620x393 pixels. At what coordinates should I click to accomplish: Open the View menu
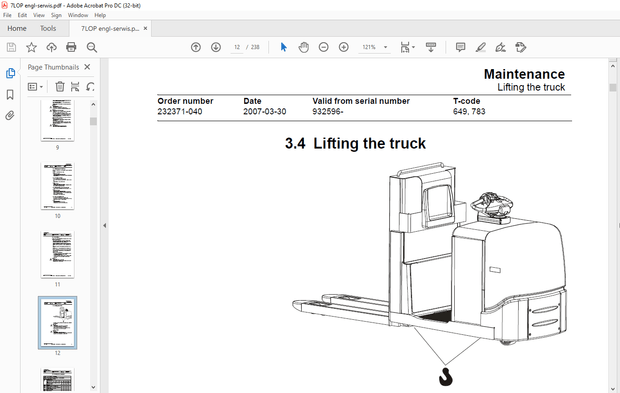(x=39, y=15)
